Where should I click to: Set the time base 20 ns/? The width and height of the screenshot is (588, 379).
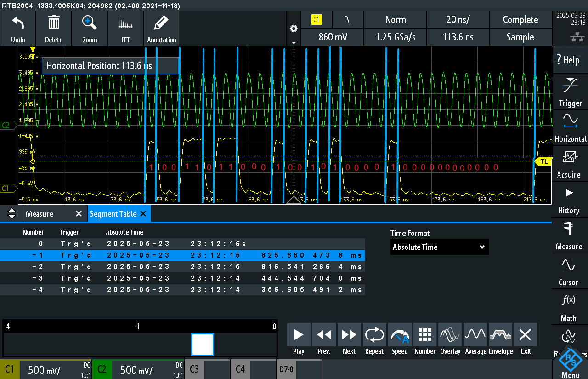(458, 20)
